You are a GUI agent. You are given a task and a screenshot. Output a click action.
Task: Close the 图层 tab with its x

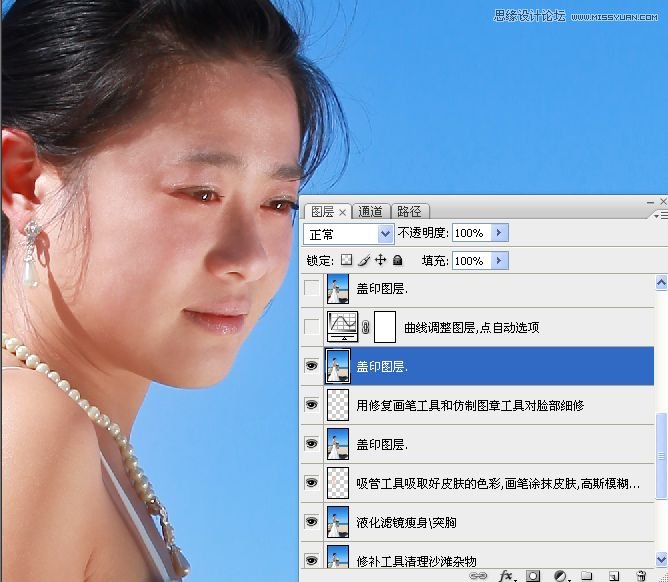point(342,212)
